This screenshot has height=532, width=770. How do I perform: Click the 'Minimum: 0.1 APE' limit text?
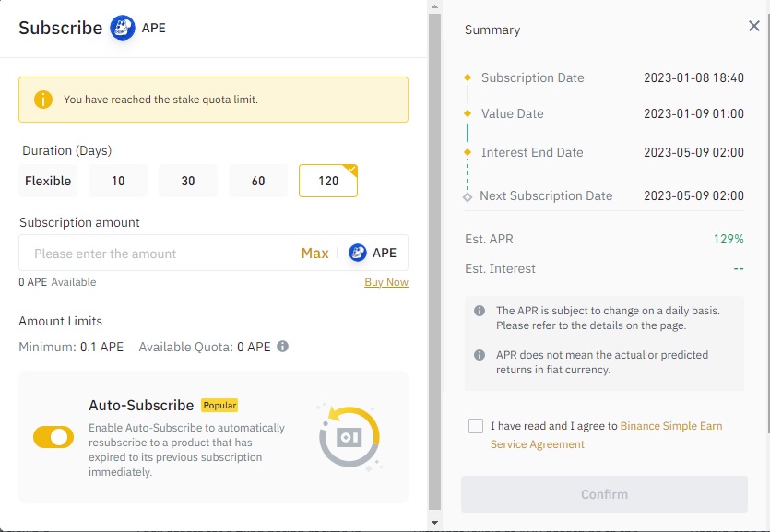click(71, 347)
